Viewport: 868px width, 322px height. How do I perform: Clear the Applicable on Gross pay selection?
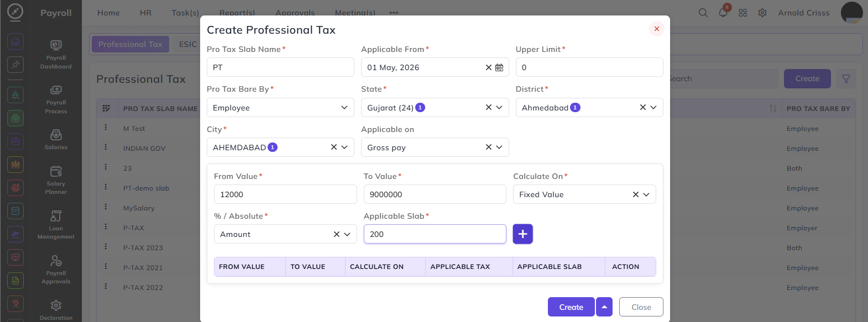tap(488, 147)
